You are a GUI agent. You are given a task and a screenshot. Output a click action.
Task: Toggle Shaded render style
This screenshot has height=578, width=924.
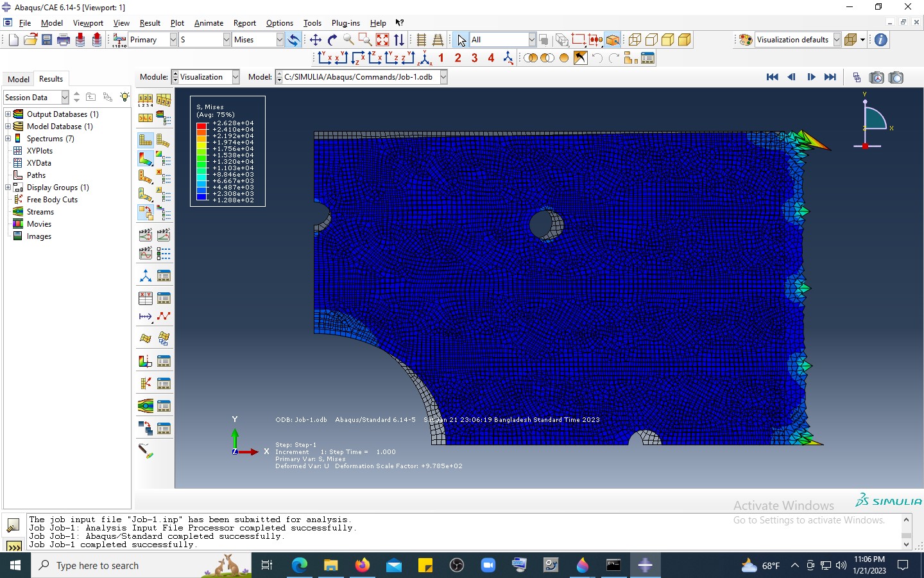(x=685, y=40)
